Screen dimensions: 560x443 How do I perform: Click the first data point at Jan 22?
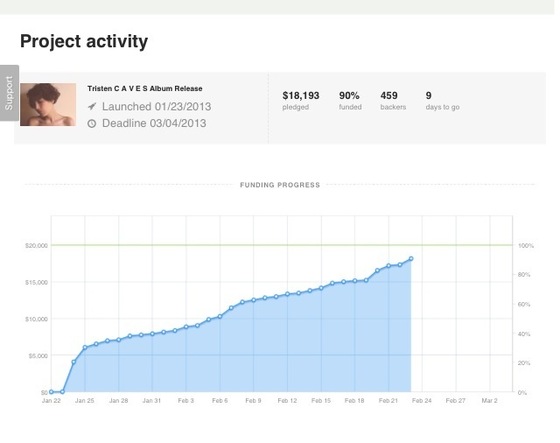pyautogui.click(x=51, y=392)
